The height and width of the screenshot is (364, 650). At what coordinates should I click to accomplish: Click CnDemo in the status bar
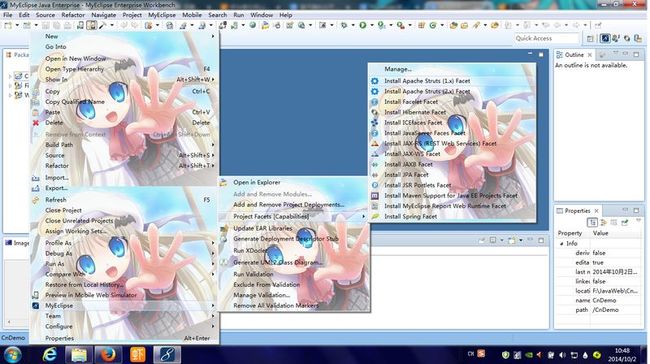(x=13, y=338)
